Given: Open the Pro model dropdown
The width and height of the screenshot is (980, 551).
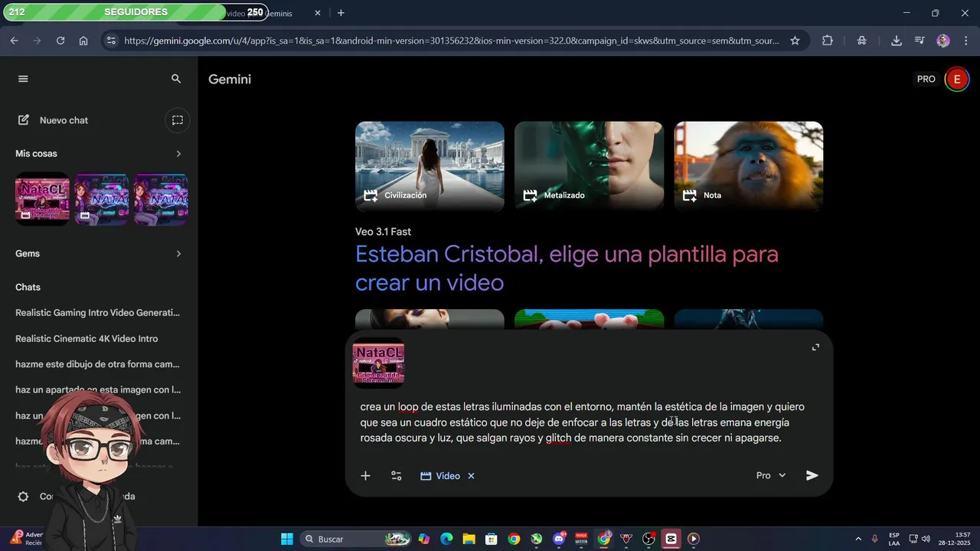Looking at the screenshot, I should 771,476.
